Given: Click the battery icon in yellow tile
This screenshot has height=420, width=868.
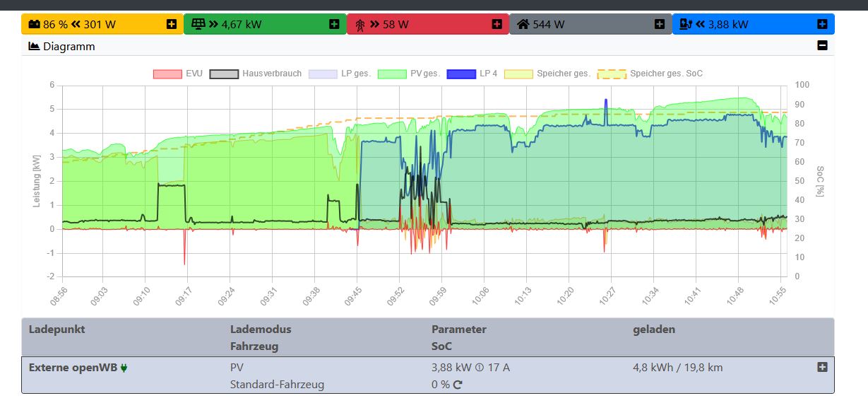Looking at the screenshot, I should (x=34, y=24).
